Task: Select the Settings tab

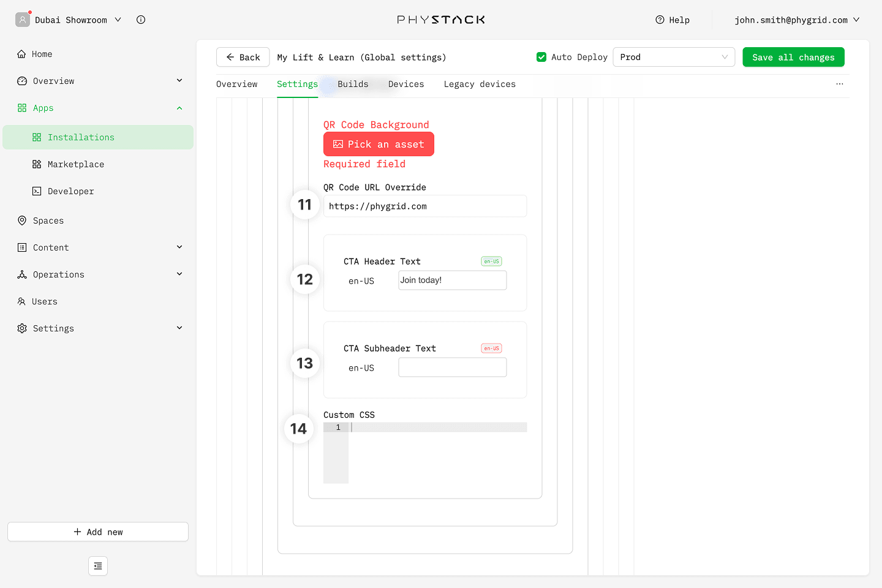Action: click(297, 84)
